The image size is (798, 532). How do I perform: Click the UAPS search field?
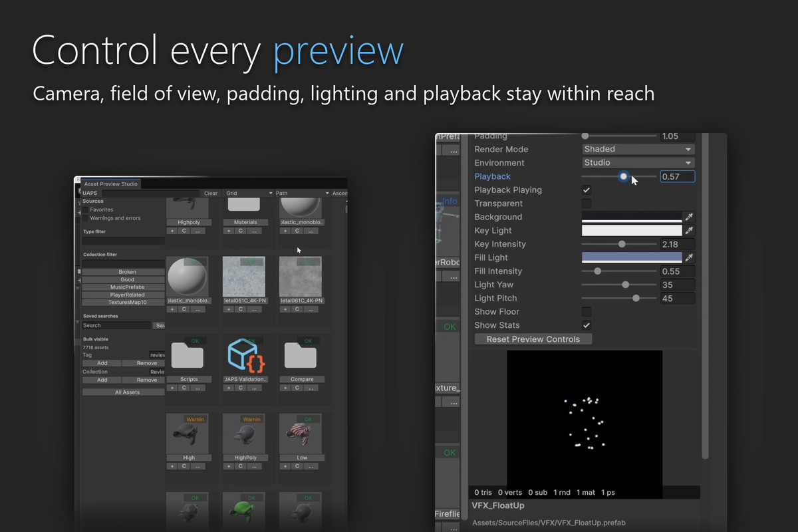(150, 194)
